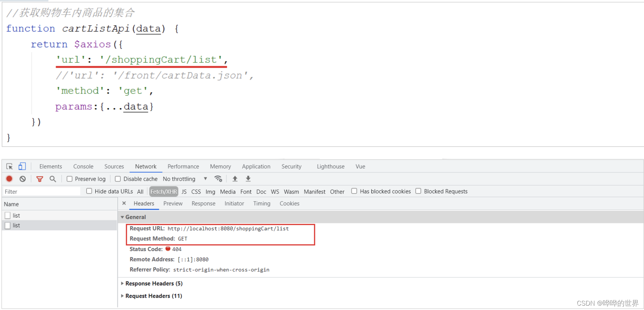The image size is (644, 310).
Task: Check the box beside second list request
Action: [8, 225]
